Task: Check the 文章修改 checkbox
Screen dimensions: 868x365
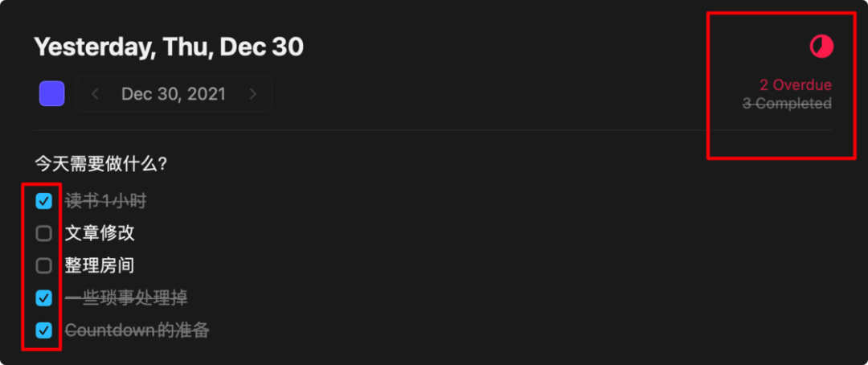Action: tap(44, 234)
